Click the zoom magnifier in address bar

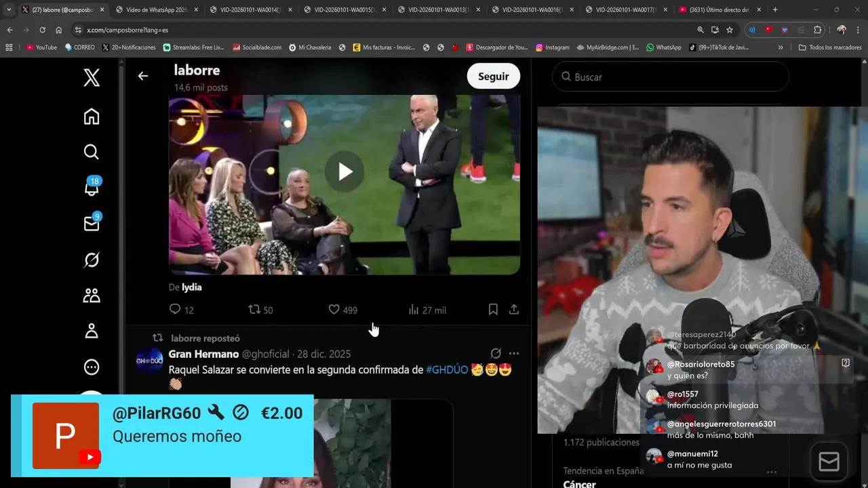[x=701, y=30]
